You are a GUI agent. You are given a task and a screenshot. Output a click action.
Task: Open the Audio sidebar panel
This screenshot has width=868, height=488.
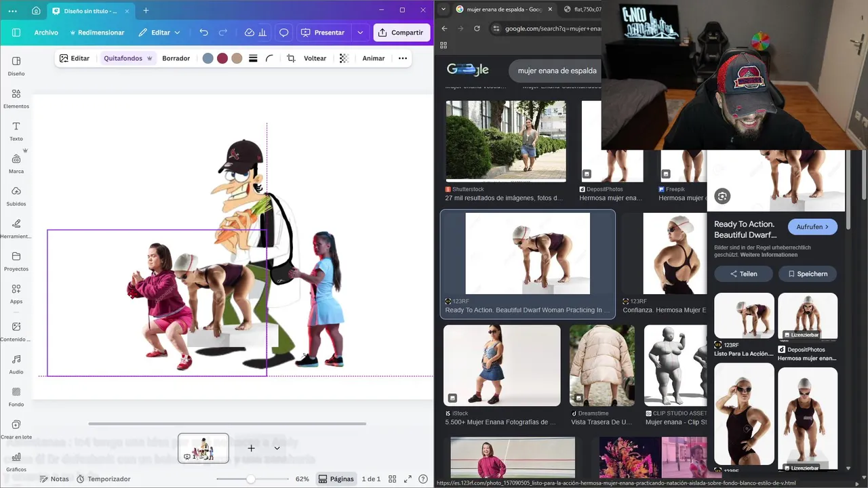coord(16,364)
